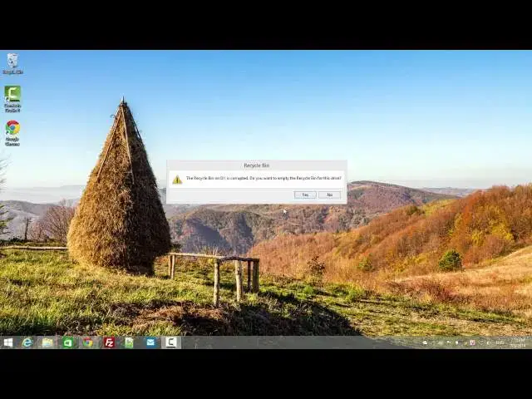Switch to Camtasia recorder on taskbar
Viewport: 532px width, 399px height.
(171, 342)
